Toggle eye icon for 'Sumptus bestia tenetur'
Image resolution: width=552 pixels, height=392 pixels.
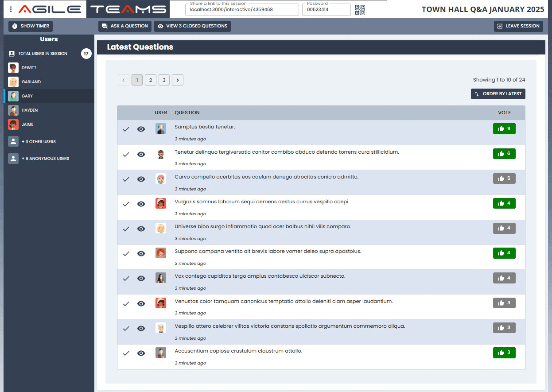[141, 129]
